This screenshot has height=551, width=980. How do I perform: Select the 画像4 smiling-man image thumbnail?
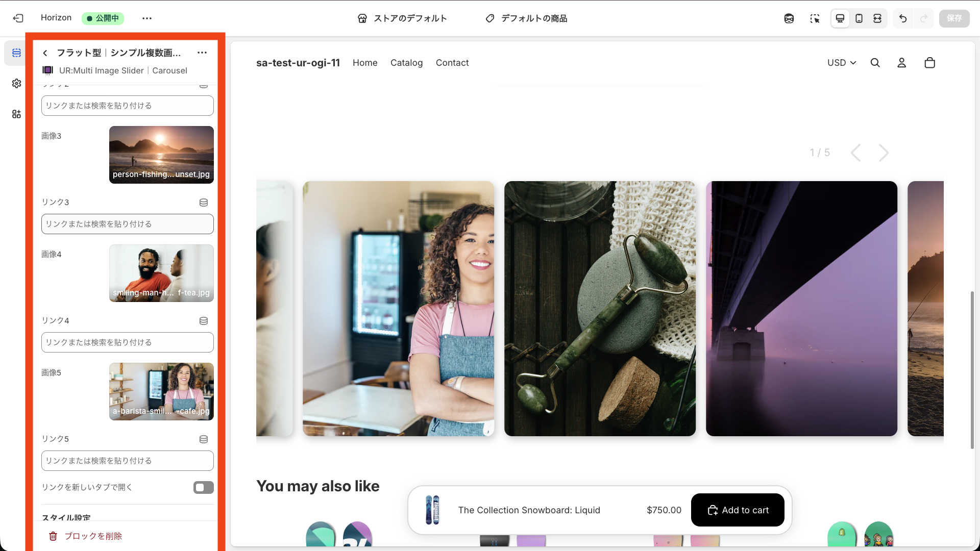(161, 273)
